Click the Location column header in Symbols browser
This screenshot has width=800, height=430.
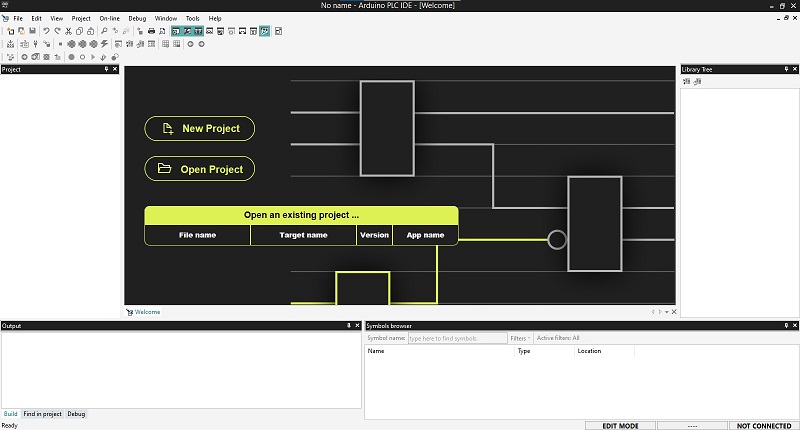coord(604,351)
